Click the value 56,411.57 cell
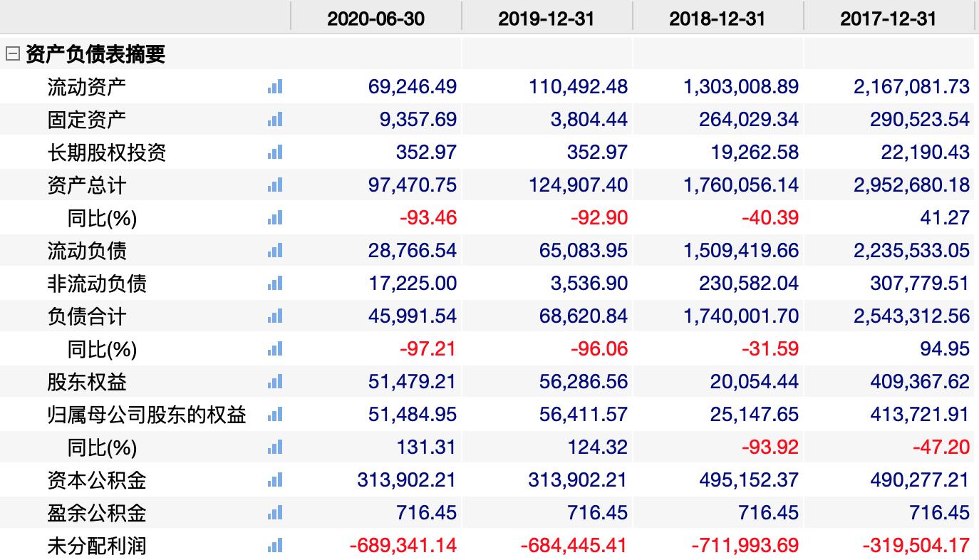This screenshot has width=979, height=560. tap(584, 415)
